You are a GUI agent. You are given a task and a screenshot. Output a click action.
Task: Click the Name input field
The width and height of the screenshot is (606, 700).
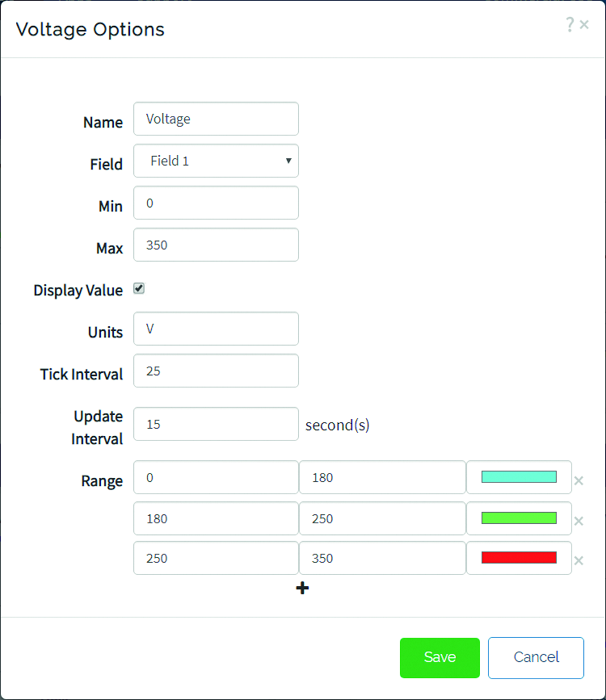point(216,119)
